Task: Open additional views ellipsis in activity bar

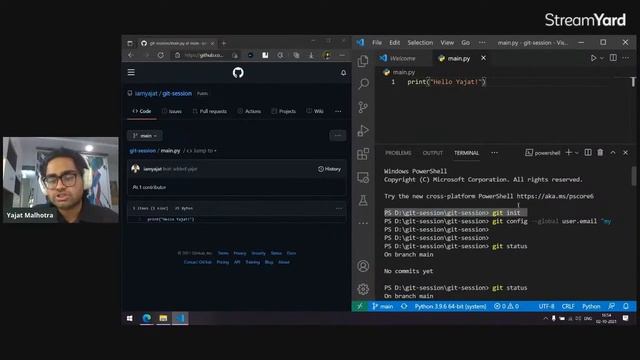Action: click(x=363, y=223)
